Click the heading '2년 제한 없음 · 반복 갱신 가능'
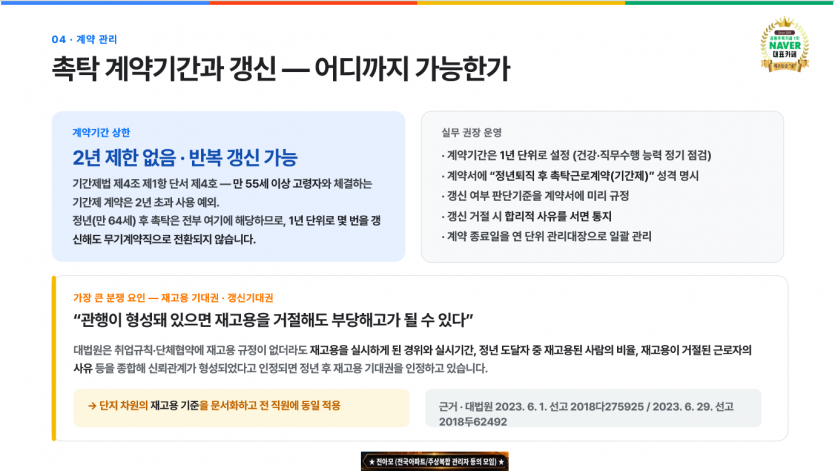The height and width of the screenshot is (471, 835). point(185,158)
